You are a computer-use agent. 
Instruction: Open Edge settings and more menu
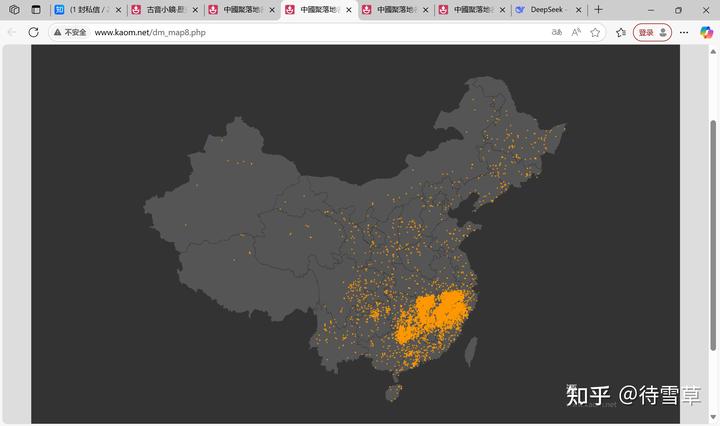point(684,32)
